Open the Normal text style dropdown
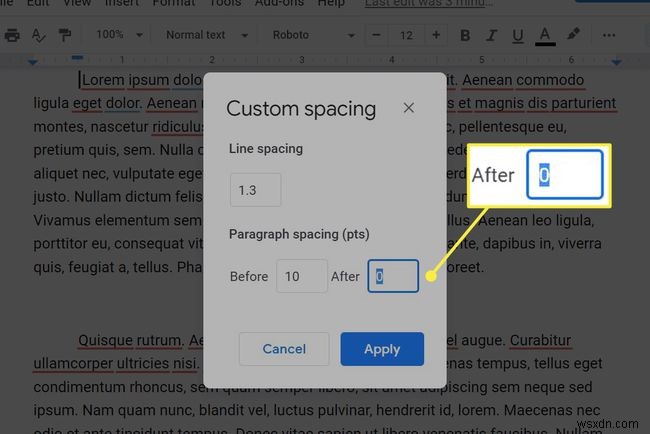650x434 pixels. [x=207, y=35]
